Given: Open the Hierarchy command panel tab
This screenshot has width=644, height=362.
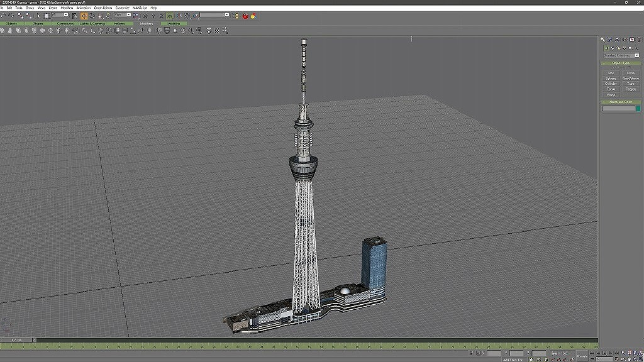Looking at the screenshot, I should click(618, 40).
